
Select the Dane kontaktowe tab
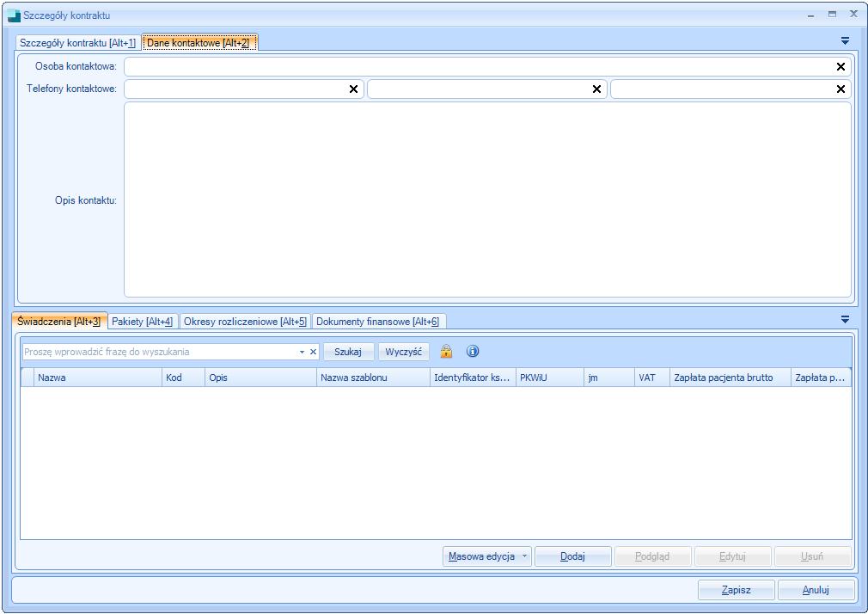click(199, 43)
